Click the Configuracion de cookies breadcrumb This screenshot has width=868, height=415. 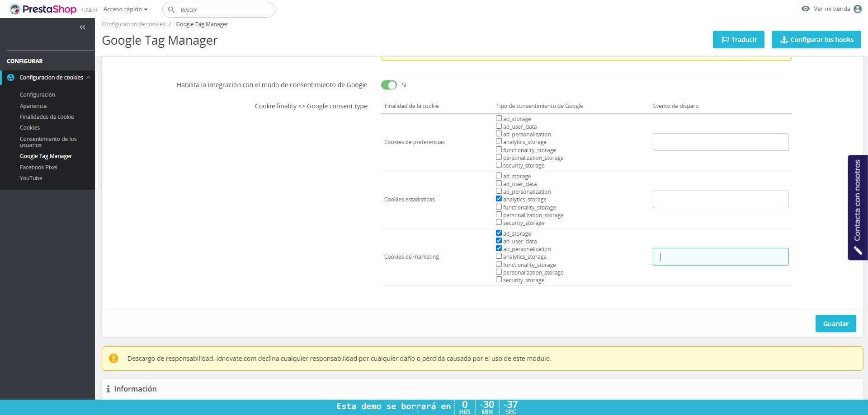click(x=133, y=24)
